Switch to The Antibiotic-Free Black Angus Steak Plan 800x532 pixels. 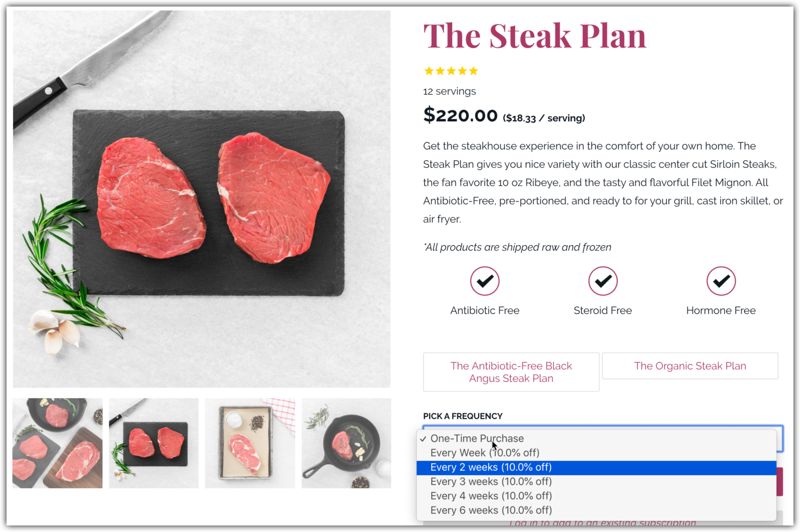510,372
